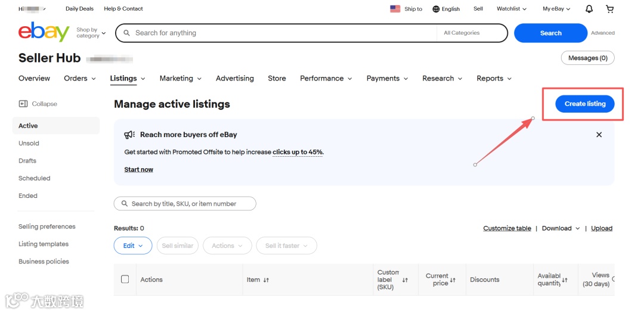Close the Promoted Offsite banner

(599, 135)
